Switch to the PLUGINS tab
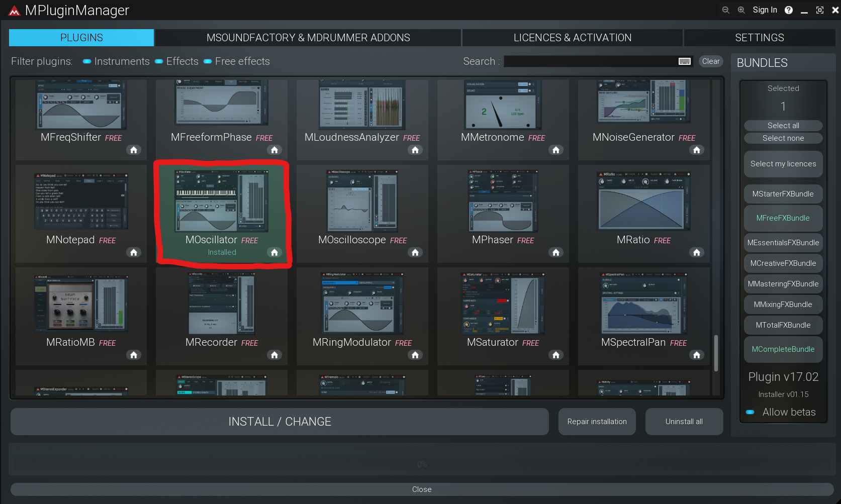The height and width of the screenshot is (504, 841). coord(81,38)
